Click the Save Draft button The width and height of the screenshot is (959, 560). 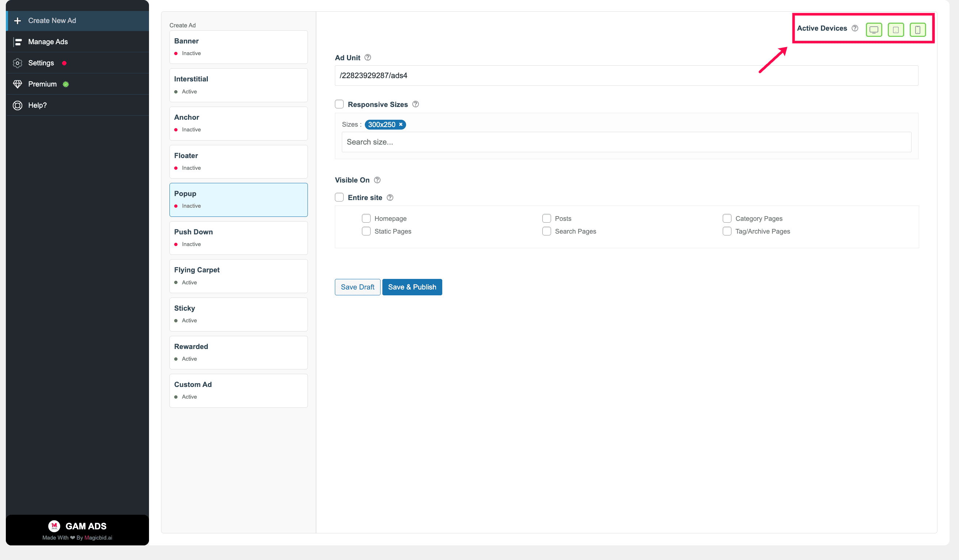click(357, 287)
